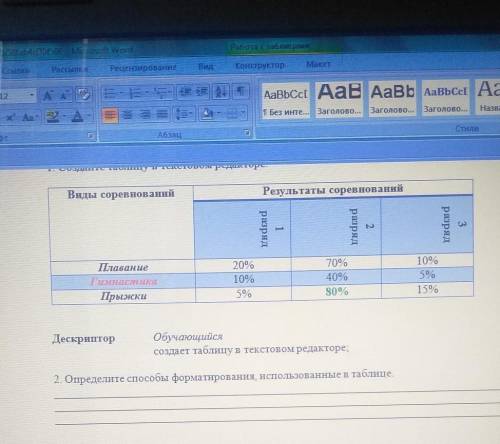The height and width of the screenshot is (444, 500).
Task: Click the rotated '1 разряд' cell
Action: coord(242,229)
